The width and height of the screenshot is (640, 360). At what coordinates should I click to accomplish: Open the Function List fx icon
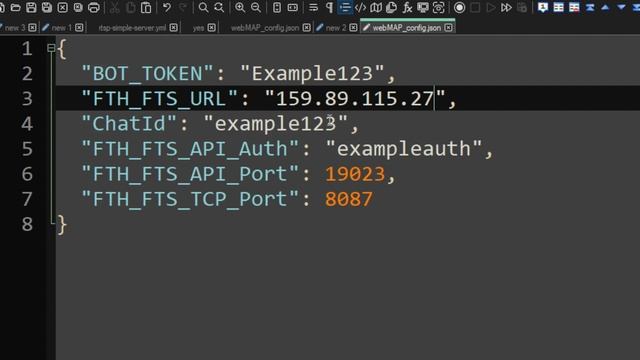point(407,7)
